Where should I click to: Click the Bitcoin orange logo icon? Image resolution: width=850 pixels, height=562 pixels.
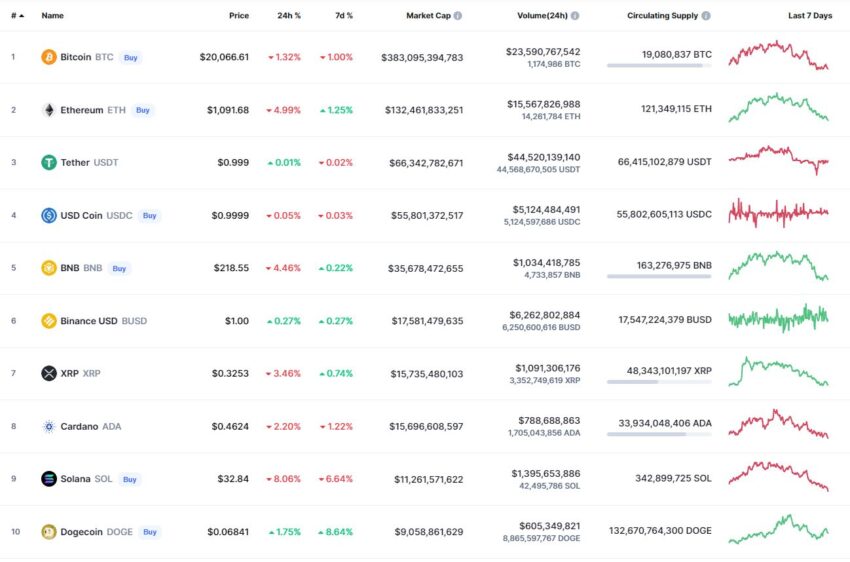(x=49, y=57)
